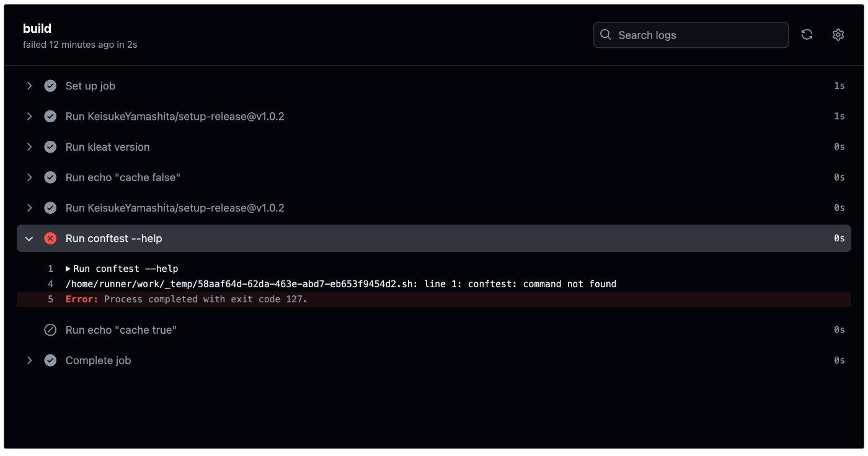Click the refresh logs icon
868x456 pixels.
pos(807,35)
